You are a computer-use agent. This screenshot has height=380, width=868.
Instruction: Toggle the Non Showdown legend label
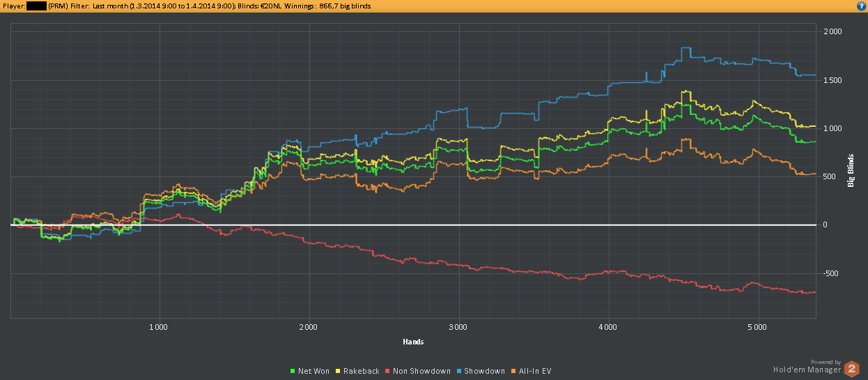(x=421, y=371)
